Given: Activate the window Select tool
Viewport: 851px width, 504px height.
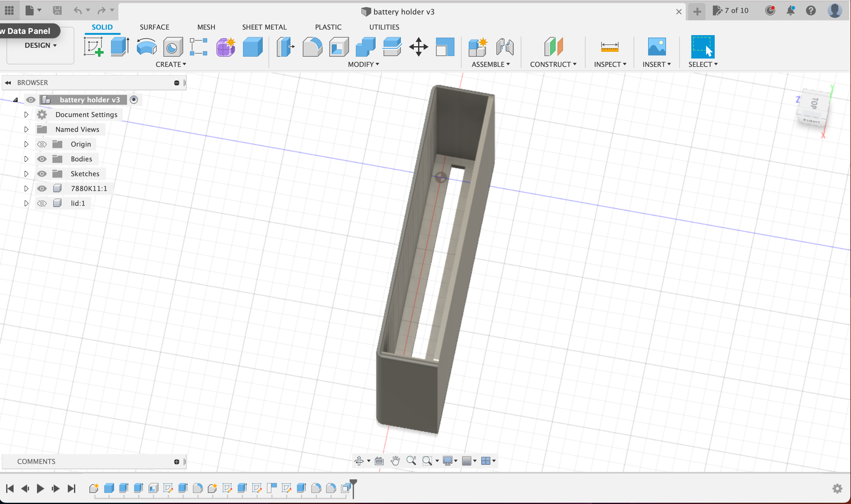Looking at the screenshot, I should pos(703,47).
